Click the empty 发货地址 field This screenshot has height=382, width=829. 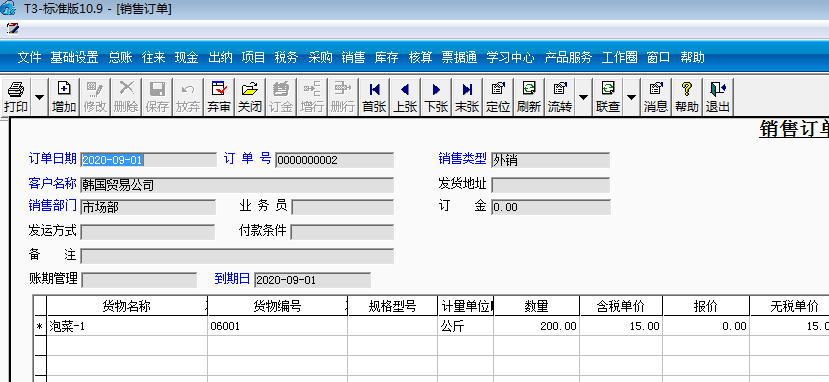(550, 185)
